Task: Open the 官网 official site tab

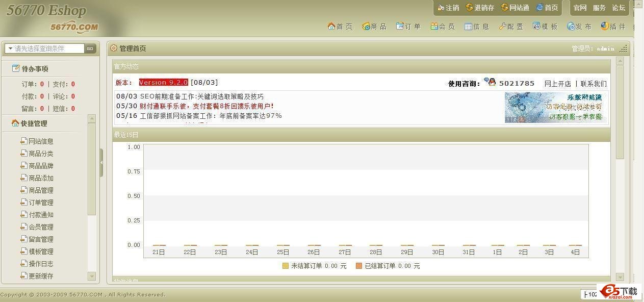Action: pyautogui.click(x=580, y=8)
